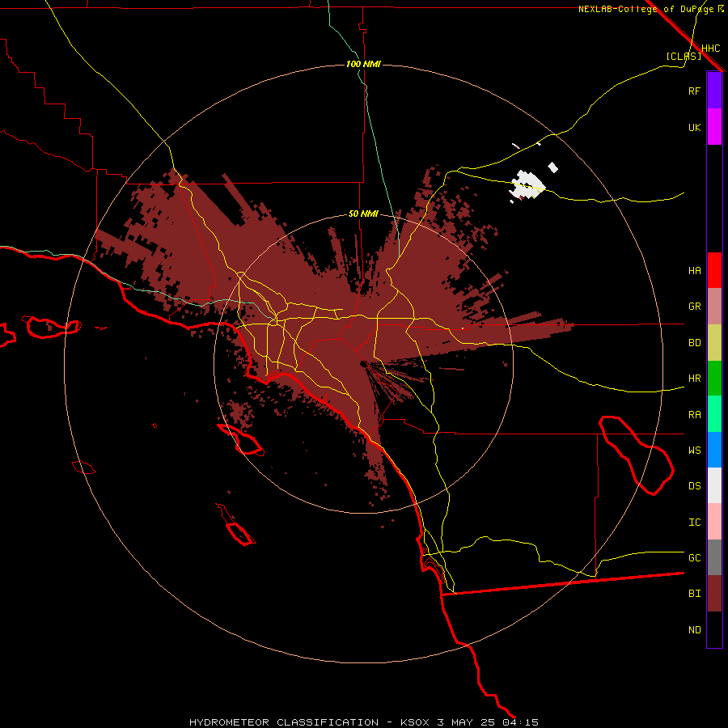
Task: Select the gray GC legend swatch
Action: pyautogui.click(x=714, y=557)
